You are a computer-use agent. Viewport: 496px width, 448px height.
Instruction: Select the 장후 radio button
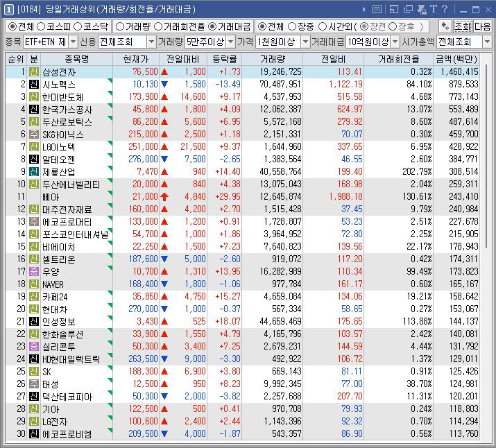[x=393, y=26]
